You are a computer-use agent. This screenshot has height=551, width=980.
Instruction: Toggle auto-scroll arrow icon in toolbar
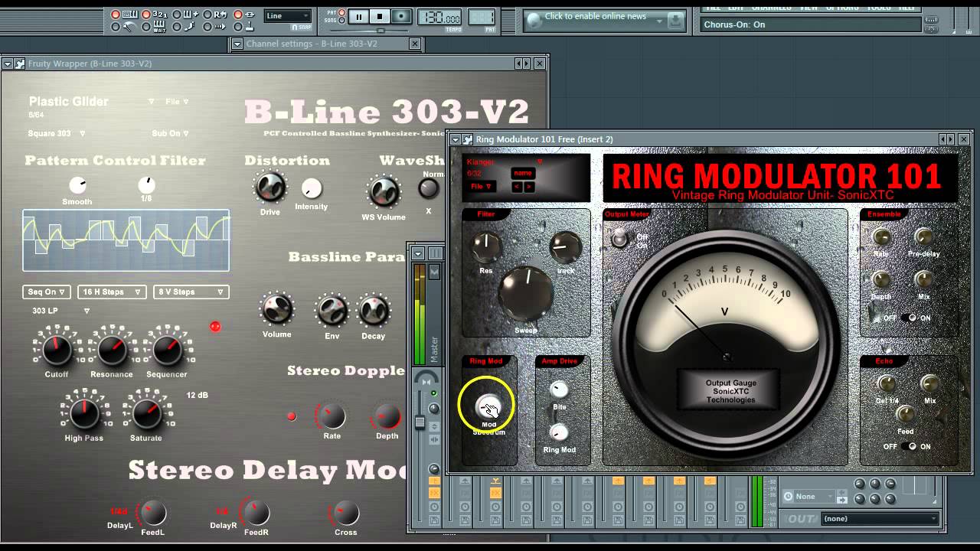[x=220, y=27]
